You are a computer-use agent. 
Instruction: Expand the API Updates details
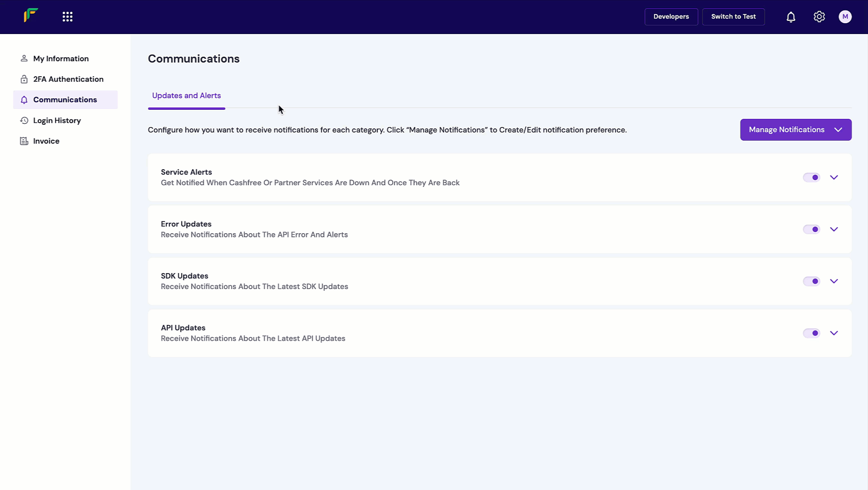click(834, 333)
